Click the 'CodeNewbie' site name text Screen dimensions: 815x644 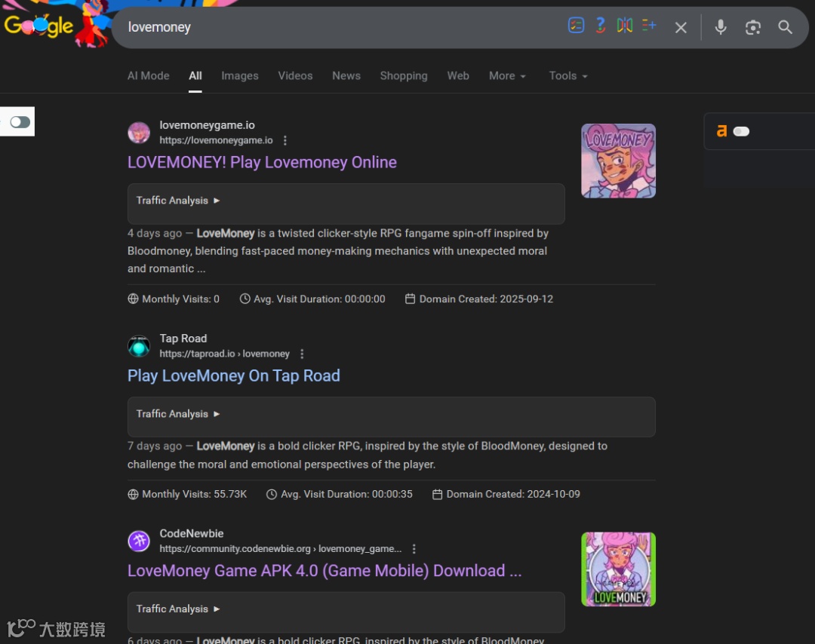(x=191, y=533)
